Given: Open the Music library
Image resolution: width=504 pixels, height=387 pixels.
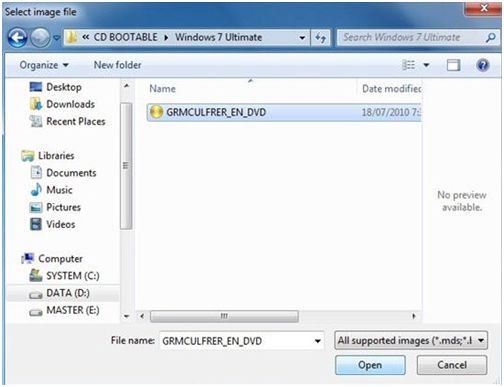Looking at the screenshot, I should coord(59,190).
